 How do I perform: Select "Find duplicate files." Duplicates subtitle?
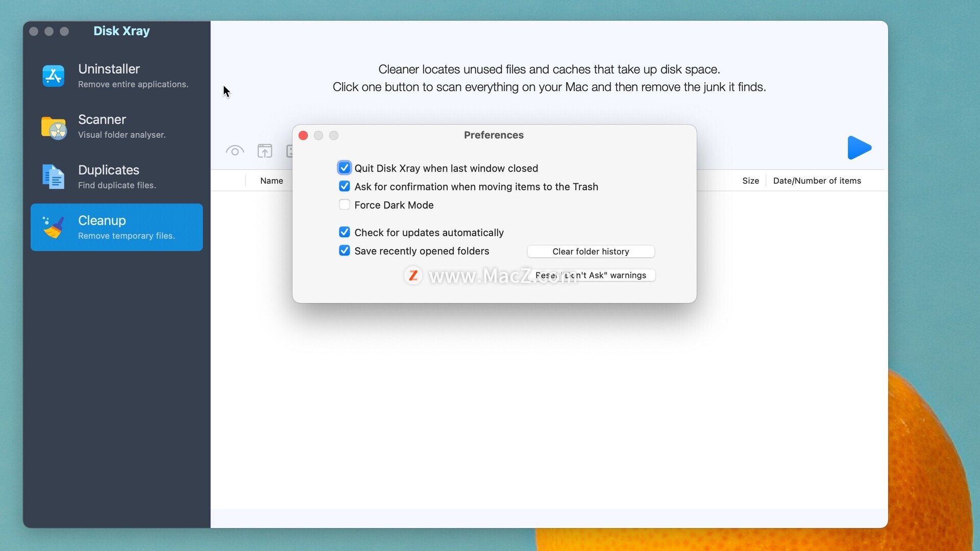click(x=117, y=185)
